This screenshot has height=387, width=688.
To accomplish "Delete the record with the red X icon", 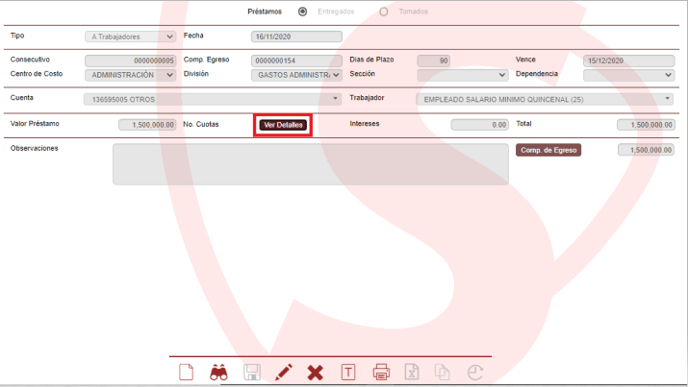I will [315, 373].
